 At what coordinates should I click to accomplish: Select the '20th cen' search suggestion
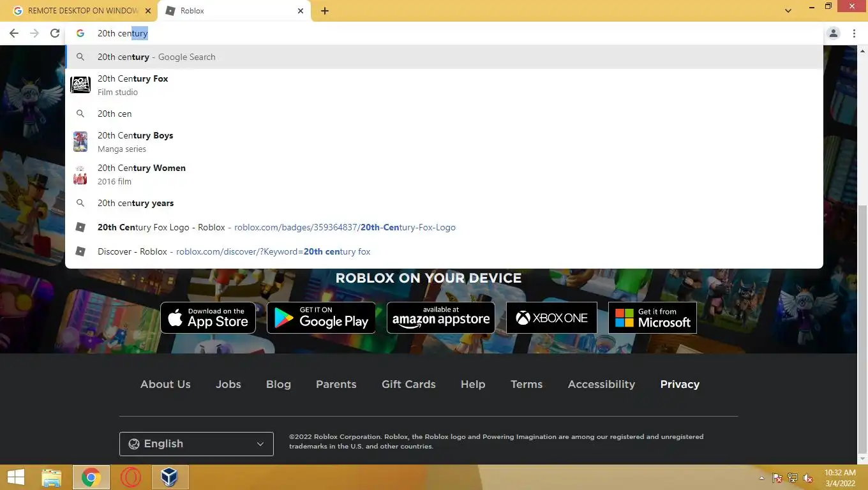[444, 114]
